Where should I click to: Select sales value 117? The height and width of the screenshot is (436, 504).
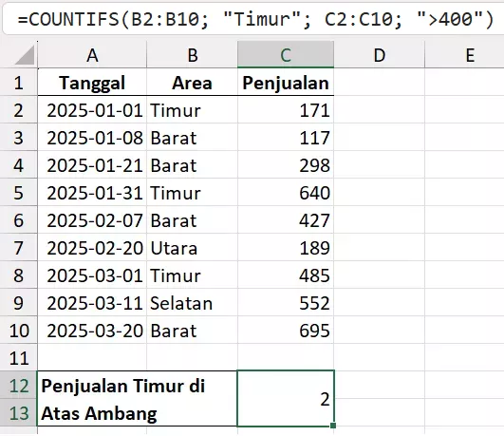286,138
